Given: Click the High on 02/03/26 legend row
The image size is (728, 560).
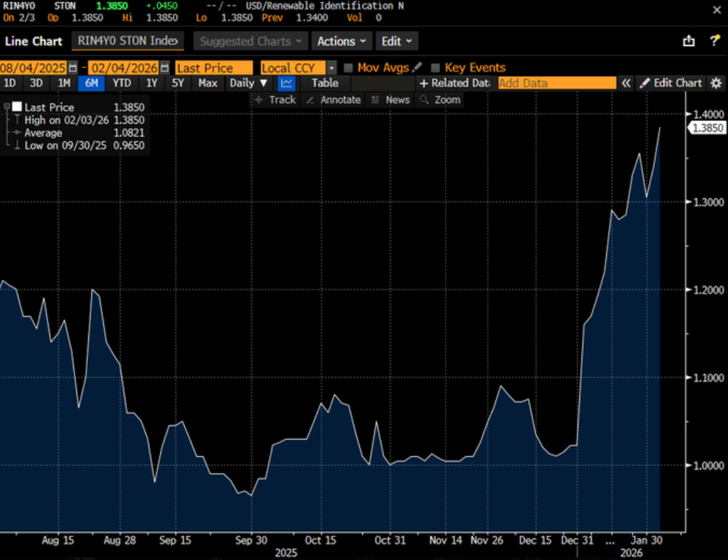Looking at the screenshot, I should click(x=80, y=120).
